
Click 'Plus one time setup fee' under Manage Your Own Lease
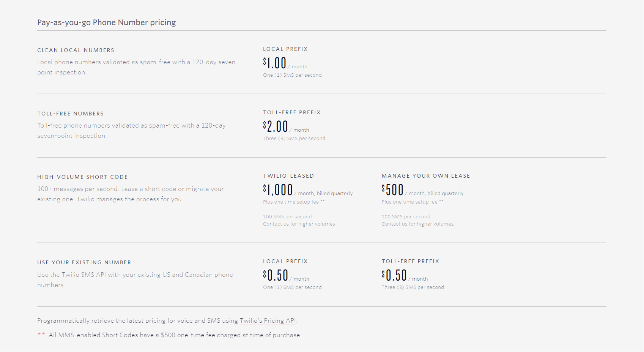click(x=409, y=202)
